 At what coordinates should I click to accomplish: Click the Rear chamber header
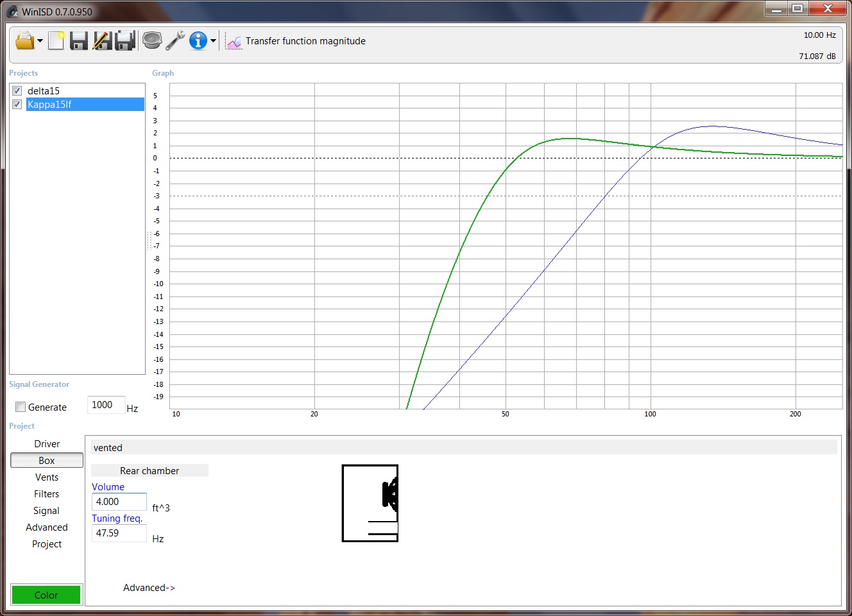[149, 470]
